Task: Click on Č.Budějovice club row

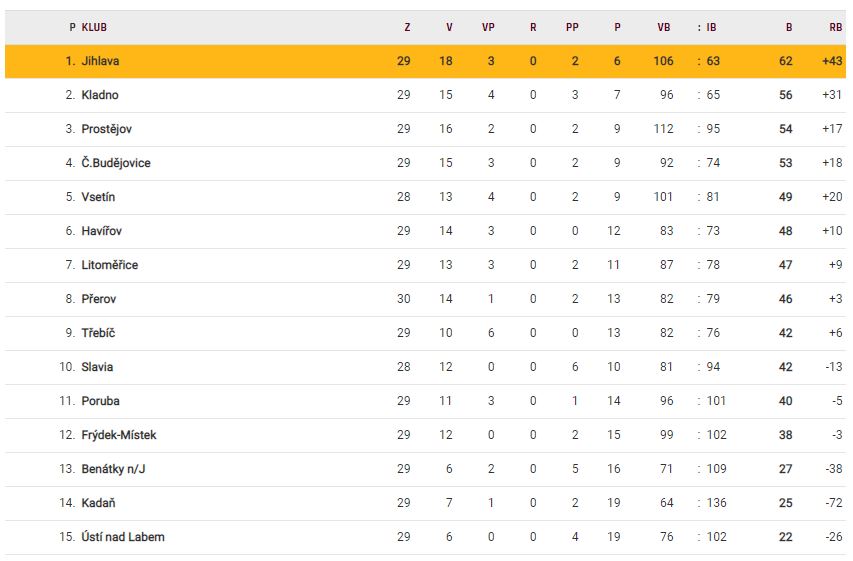Action: tap(116, 163)
